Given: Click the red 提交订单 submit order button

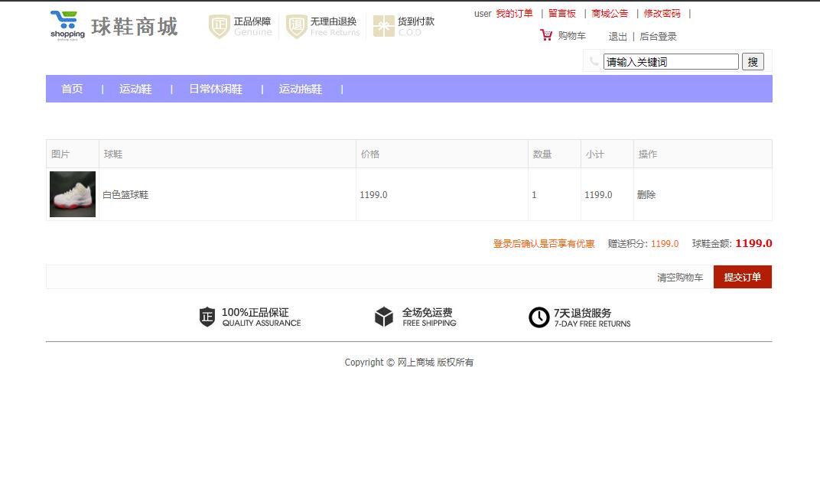Looking at the screenshot, I should coord(742,277).
